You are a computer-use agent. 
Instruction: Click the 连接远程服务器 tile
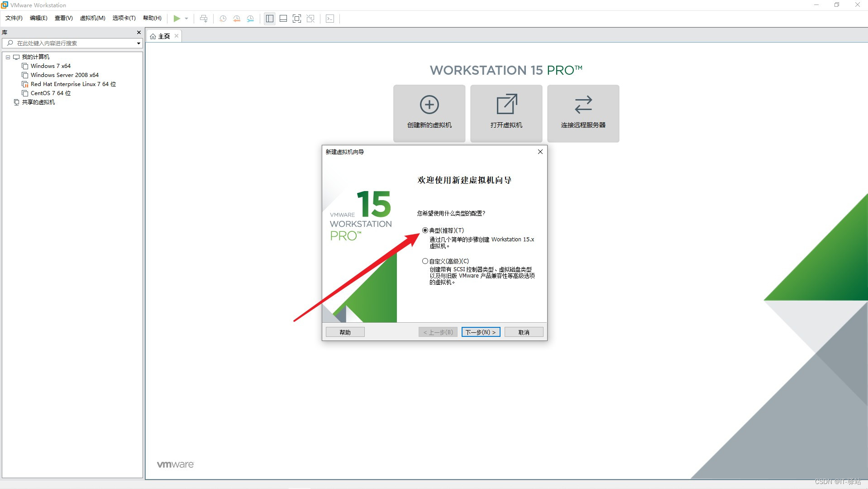point(583,113)
